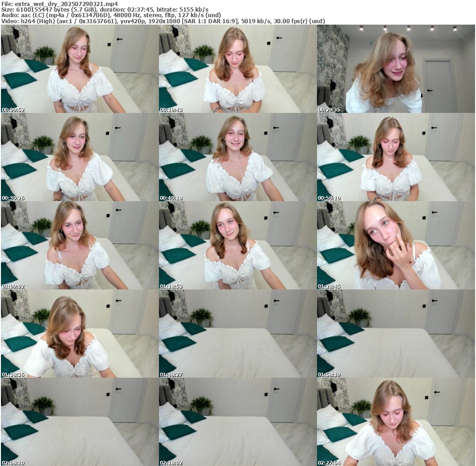Select the thumbnail frame stamped 00:39:26

(x=80, y=157)
